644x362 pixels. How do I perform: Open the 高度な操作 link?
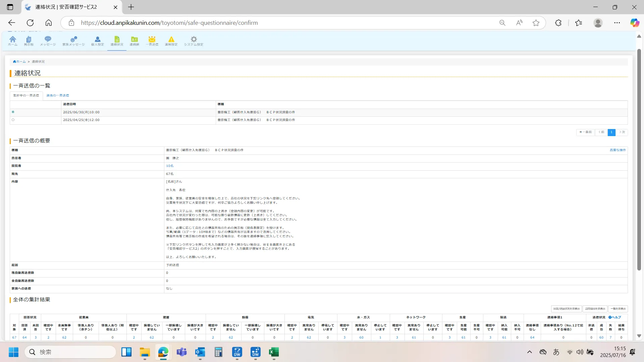click(618, 150)
